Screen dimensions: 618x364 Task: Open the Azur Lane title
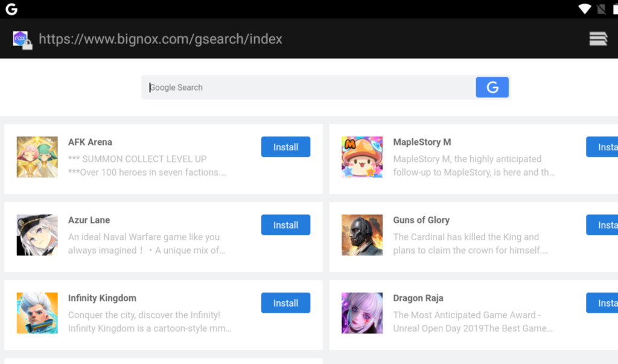pos(89,220)
